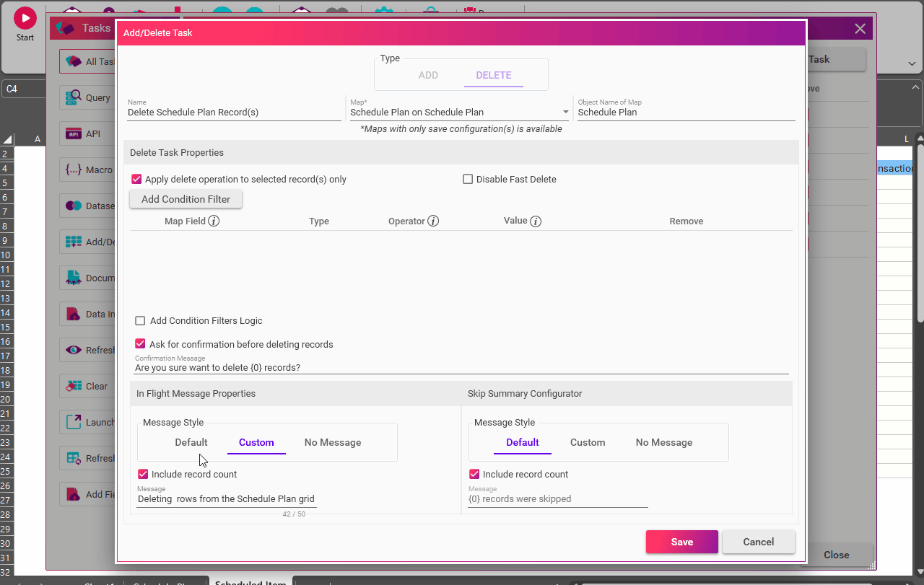Click info icon beside Value column

pyautogui.click(x=536, y=221)
